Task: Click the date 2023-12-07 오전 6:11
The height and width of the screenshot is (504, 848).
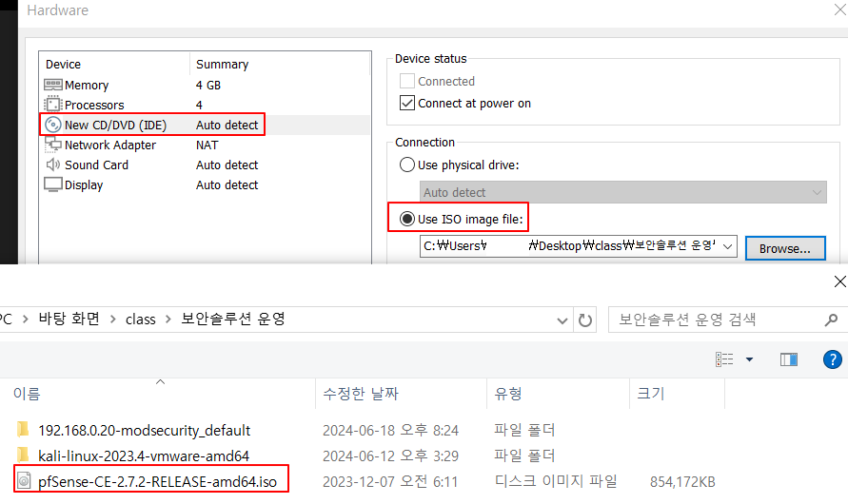Action: point(390,481)
